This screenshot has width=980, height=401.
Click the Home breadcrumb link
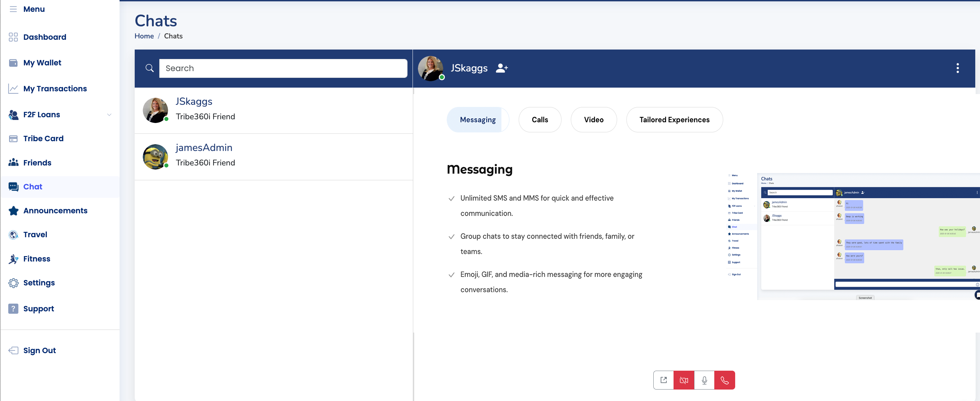pyautogui.click(x=144, y=36)
